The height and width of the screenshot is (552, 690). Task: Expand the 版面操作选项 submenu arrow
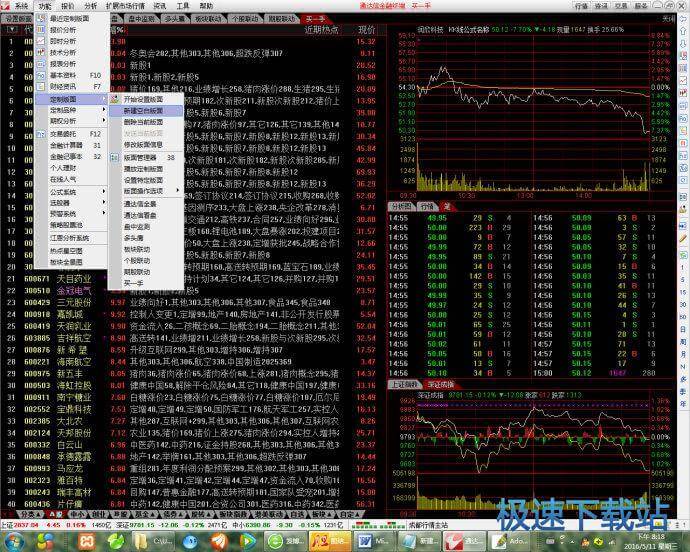click(x=178, y=191)
